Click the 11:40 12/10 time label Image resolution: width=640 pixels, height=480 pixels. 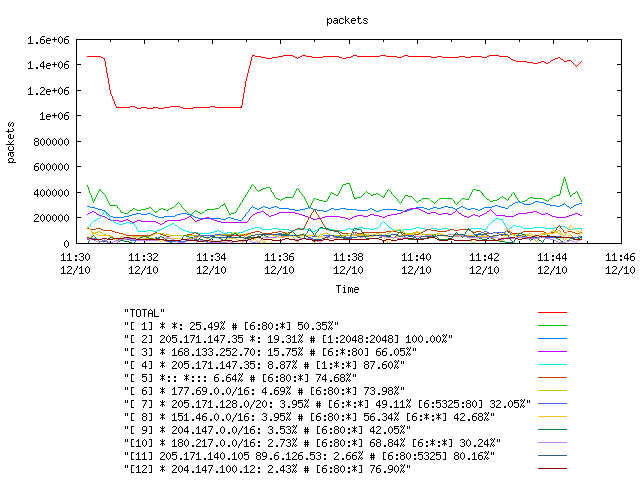pos(416,264)
